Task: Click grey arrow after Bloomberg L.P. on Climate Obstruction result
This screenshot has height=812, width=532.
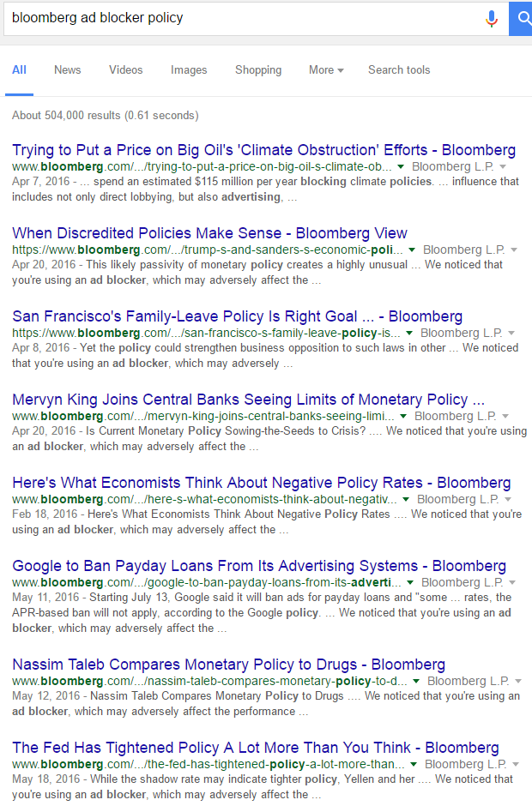Action: click(503, 166)
